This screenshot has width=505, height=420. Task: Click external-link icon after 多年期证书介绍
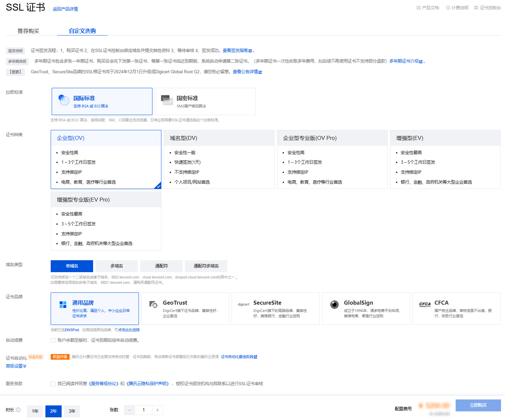click(x=421, y=61)
